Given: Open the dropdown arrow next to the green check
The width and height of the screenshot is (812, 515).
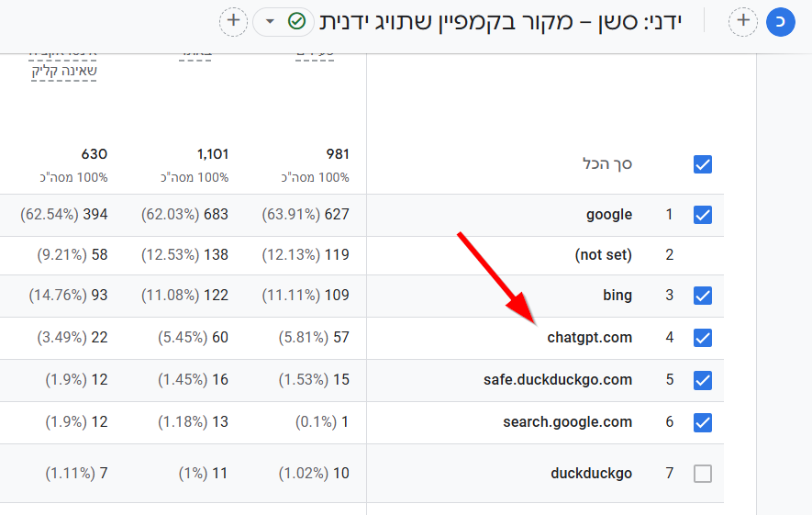Looking at the screenshot, I should coord(270,21).
